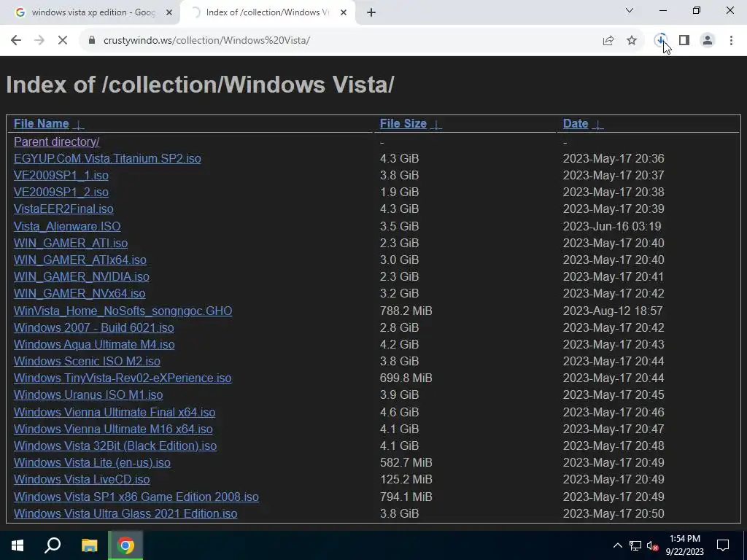This screenshot has height=560, width=747.
Task: Stop loading the page
Action: [x=63, y=41]
